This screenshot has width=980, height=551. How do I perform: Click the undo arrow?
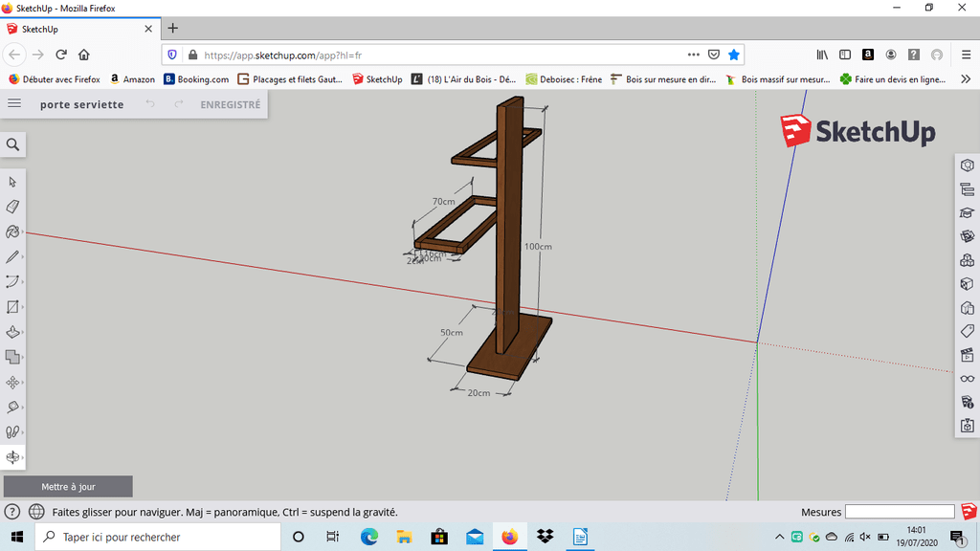(x=150, y=103)
